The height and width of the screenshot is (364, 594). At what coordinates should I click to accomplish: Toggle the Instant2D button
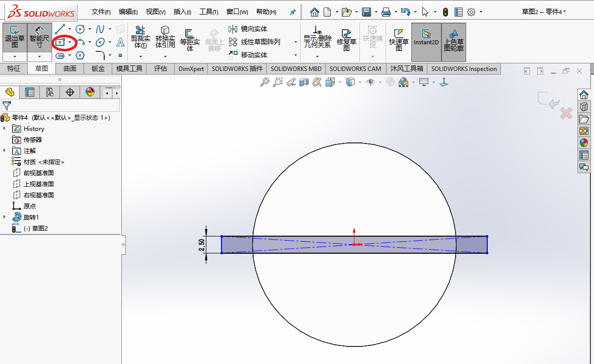point(426,37)
